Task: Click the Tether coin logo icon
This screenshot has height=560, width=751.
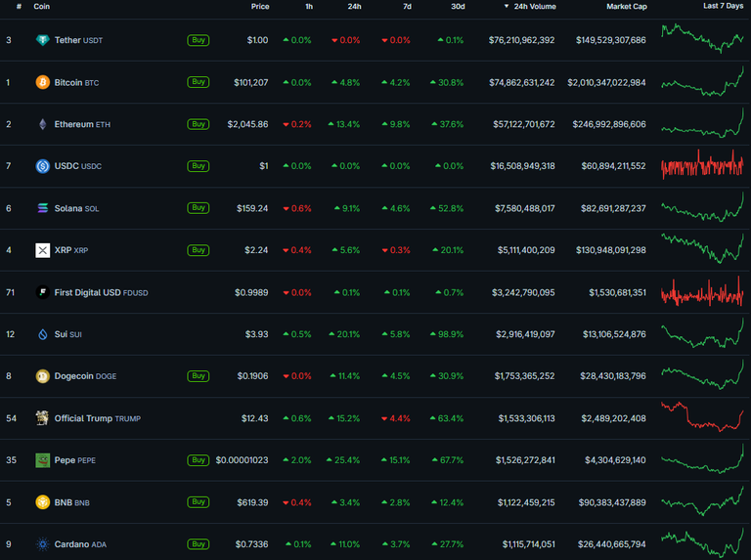Action: (43, 40)
